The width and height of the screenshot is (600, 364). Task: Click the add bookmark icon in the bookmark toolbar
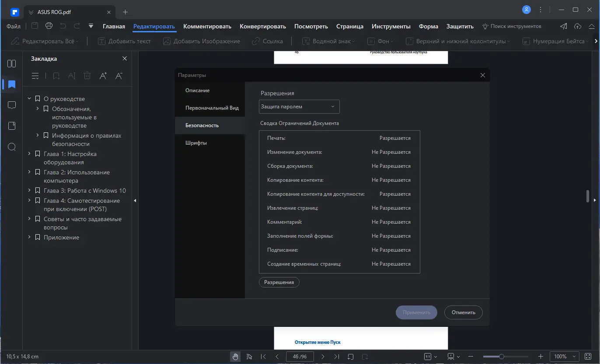click(x=56, y=76)
